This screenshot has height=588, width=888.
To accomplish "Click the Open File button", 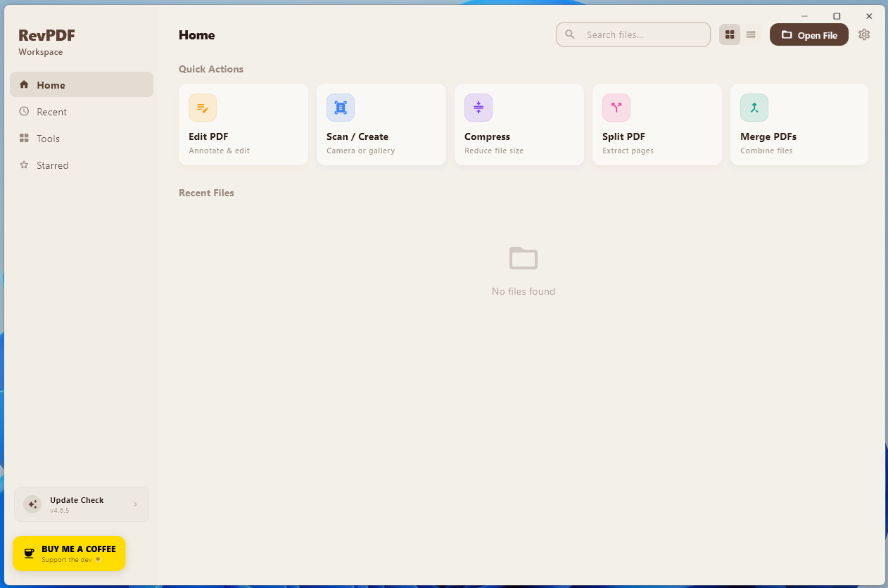I will (809, 34).
